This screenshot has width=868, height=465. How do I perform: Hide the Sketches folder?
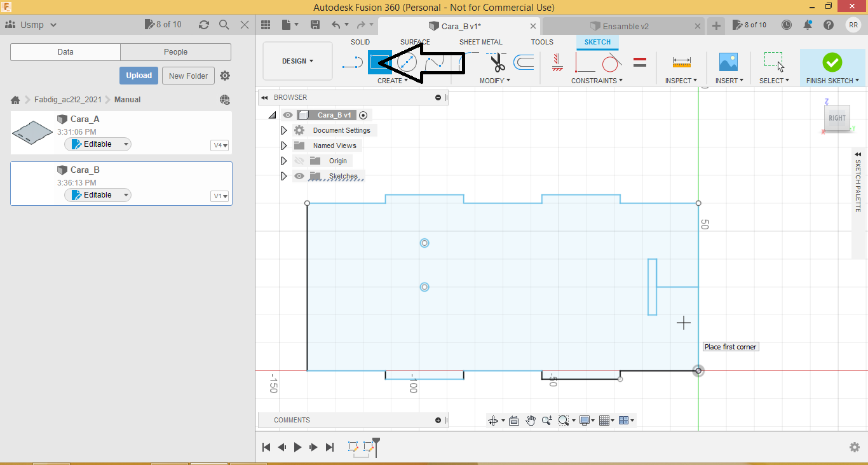pyautogui.click(x=299, y=176)
